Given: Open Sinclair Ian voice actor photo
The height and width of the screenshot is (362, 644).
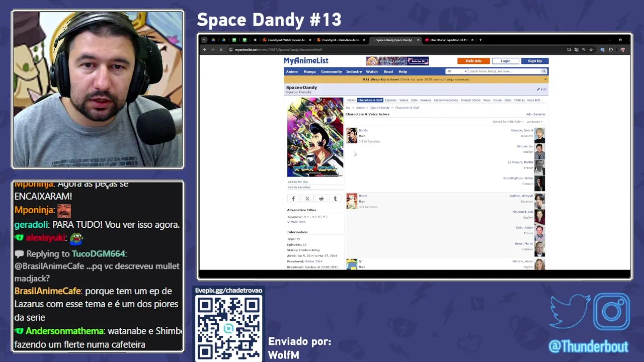Looking at the screenshot, I should [x=539, y=151].
